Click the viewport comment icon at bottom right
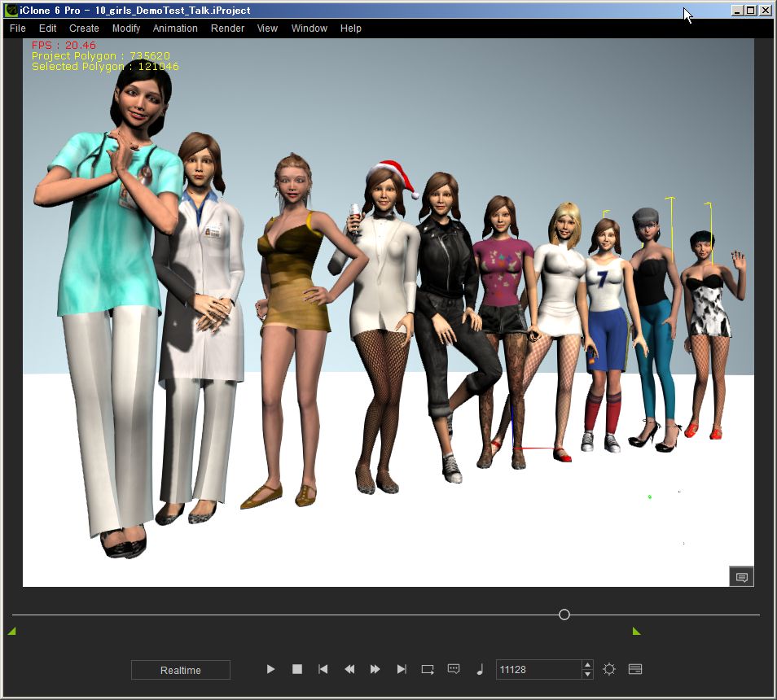This screenshot has width=777, height=700. coord(741,577)
